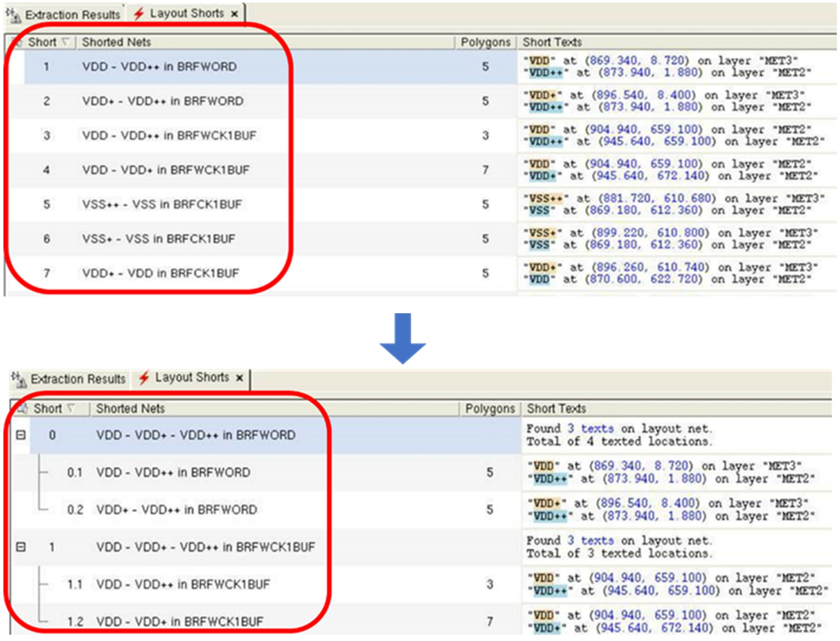Close the Layout Shorts tab in upper window
Screen dimensions: 840x641
[234, 14]
